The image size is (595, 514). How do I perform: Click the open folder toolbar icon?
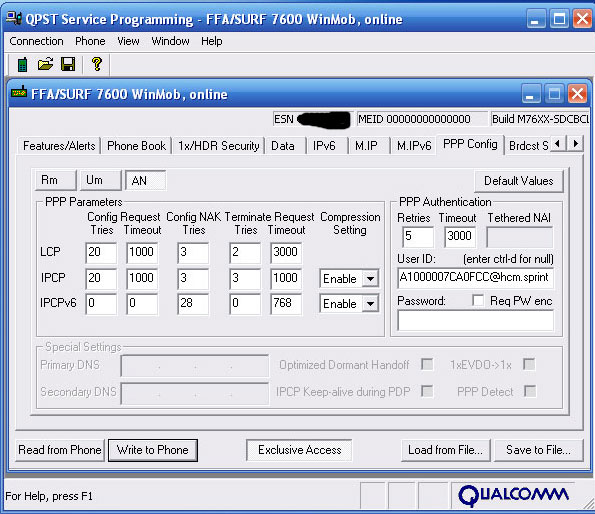point(45,64)
